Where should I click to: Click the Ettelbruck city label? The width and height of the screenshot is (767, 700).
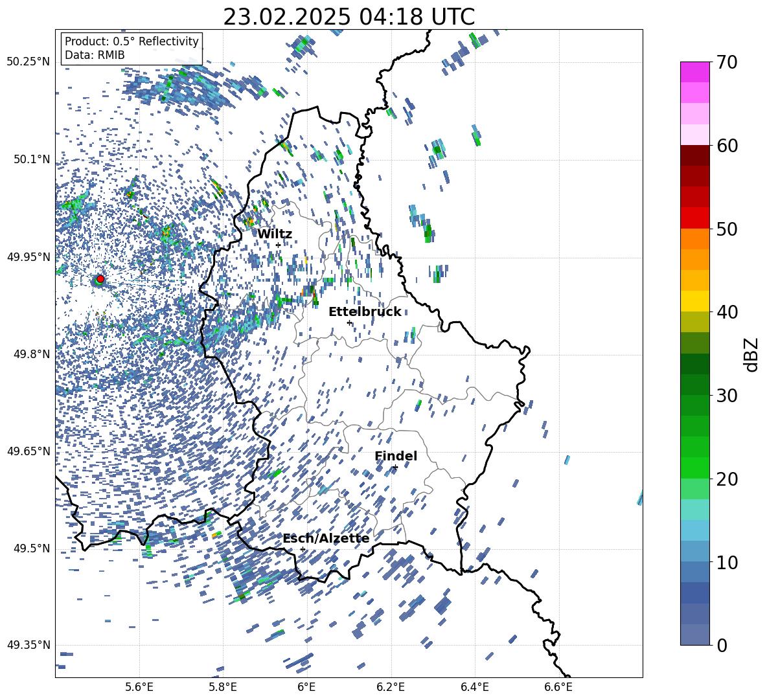[365, 312]
